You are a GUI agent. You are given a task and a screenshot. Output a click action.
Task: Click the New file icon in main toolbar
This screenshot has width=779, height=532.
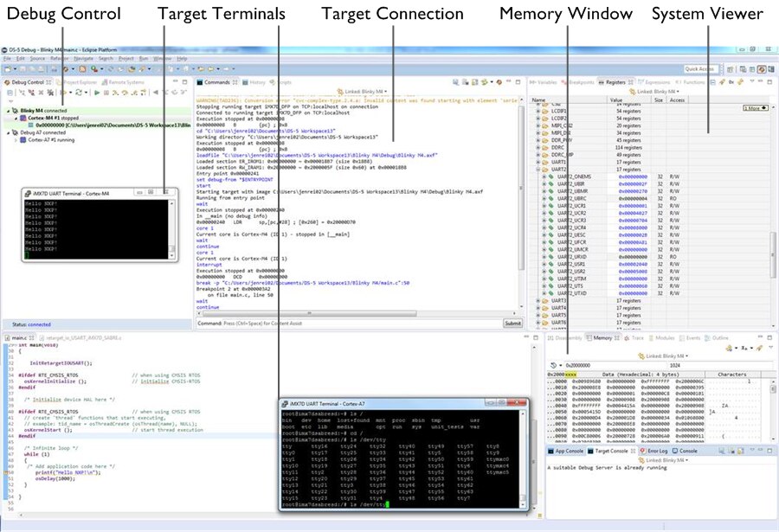[x=8, y=68]
